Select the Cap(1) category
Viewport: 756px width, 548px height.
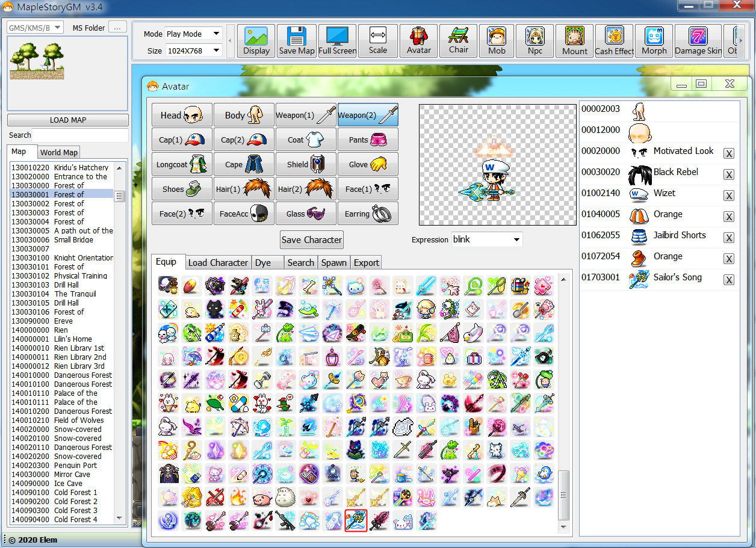(x=182, y=140)
